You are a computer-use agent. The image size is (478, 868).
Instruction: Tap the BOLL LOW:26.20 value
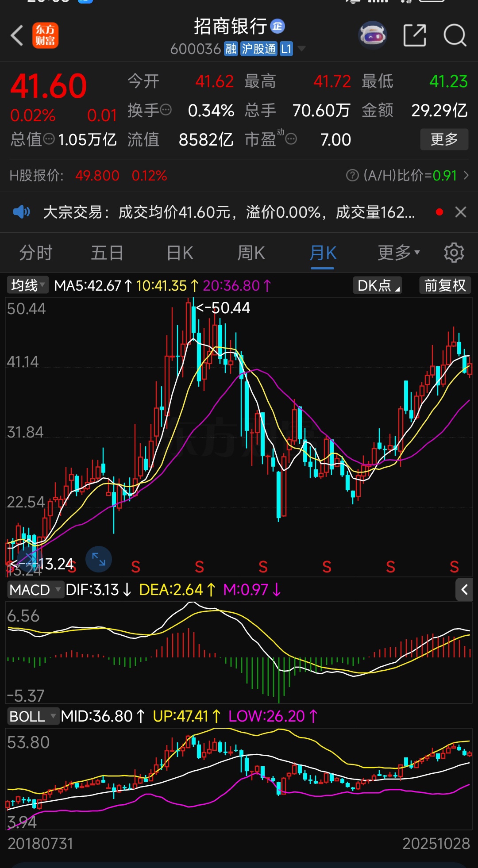273,716
